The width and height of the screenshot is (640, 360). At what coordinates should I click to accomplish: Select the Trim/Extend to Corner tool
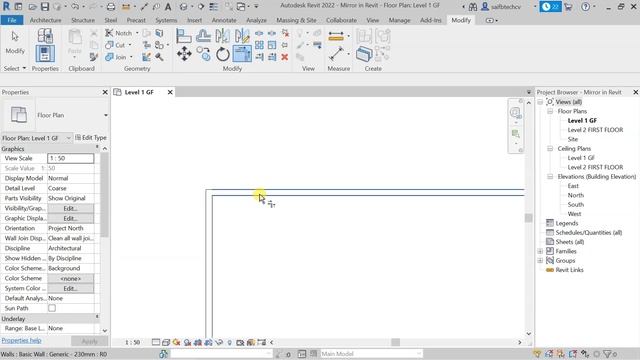(242, 54)
